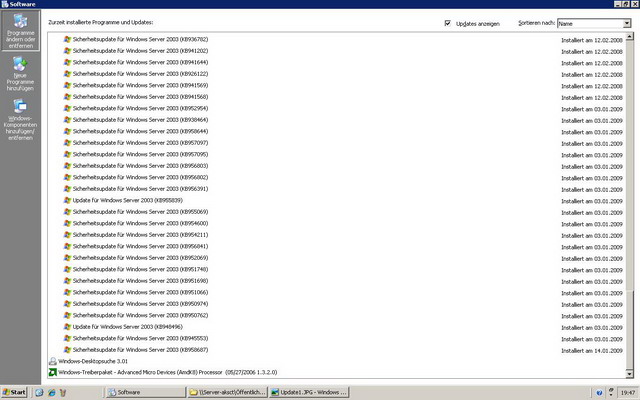Open 'Windows-Komponenten hinzufügen/entfernen' in the sidebar
This screenshot has width=640, height=400.
(x=20, y=119)
